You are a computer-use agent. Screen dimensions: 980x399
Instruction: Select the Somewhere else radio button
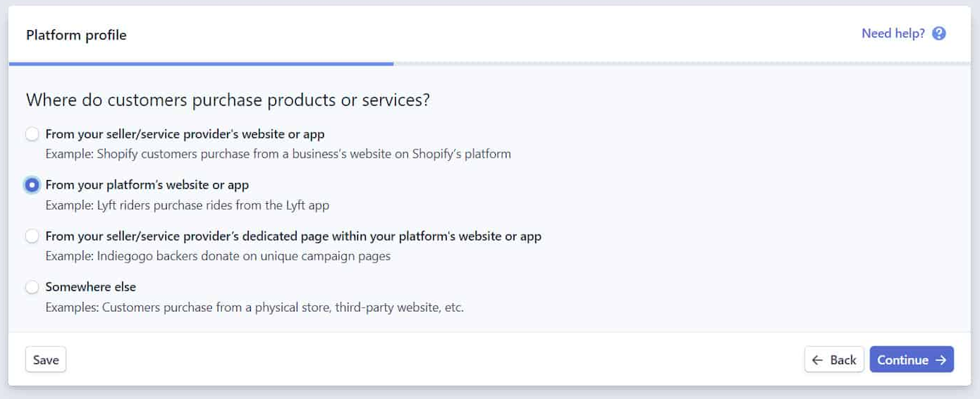click(x=32, y=287)
